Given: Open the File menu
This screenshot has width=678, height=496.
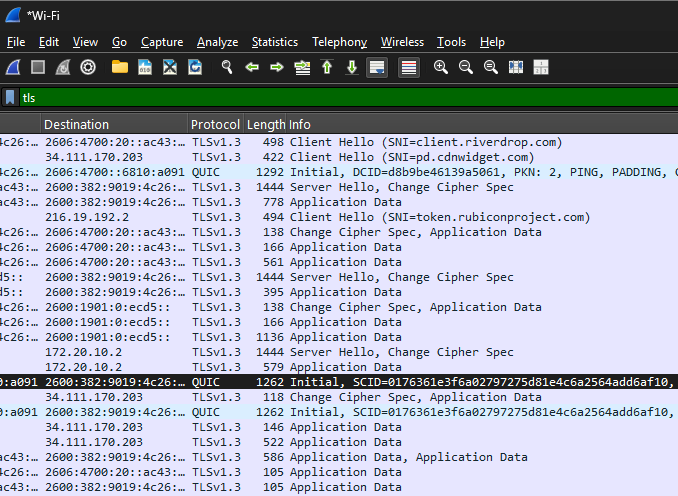Looking at the screenshot, I should pos(16,42).
